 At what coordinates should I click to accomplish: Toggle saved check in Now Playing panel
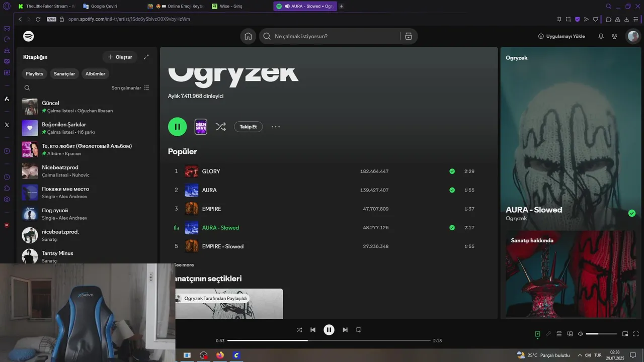[632, 213]
